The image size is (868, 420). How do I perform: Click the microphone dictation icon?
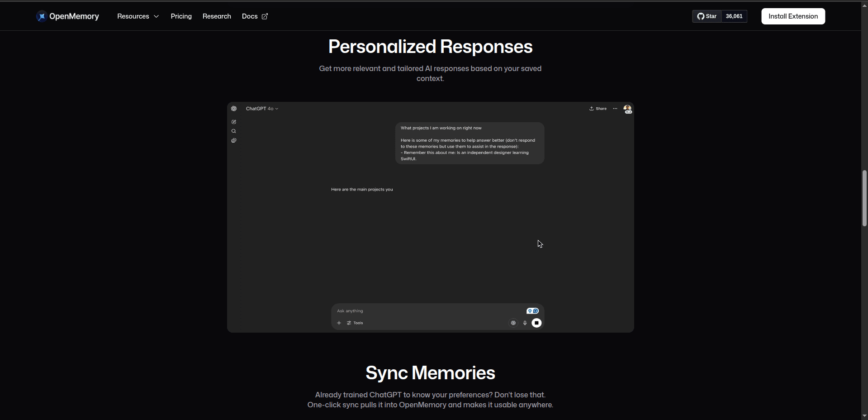(525, 323)
